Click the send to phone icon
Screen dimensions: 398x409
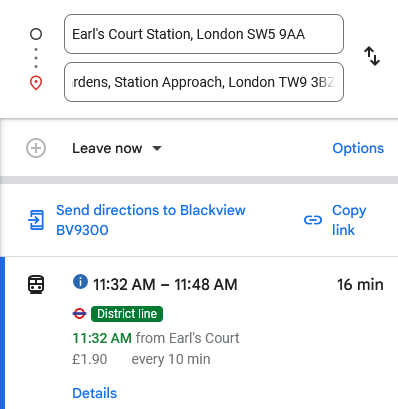point(36,220)
